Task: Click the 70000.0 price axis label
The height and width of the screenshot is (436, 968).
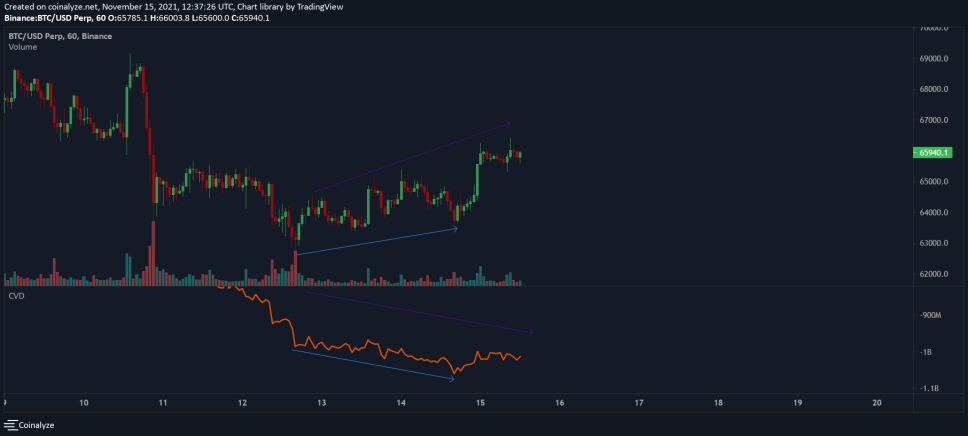Action: (x=934, y=28)
